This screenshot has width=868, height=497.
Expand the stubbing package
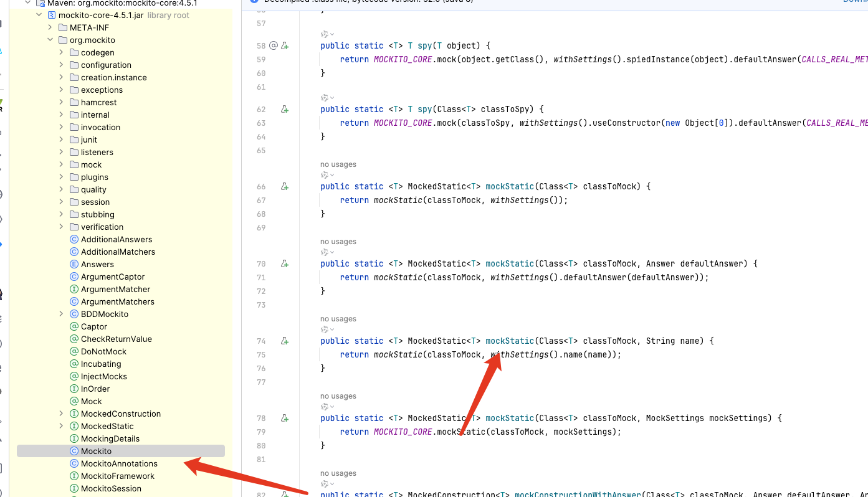pyautogui.click(x=61, y=214)
